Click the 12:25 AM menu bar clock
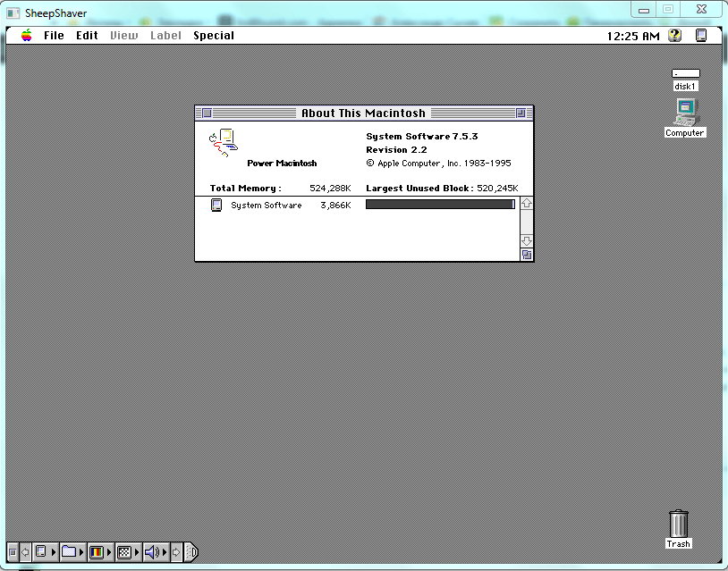 pyautogui.click(x=633, y=36)
